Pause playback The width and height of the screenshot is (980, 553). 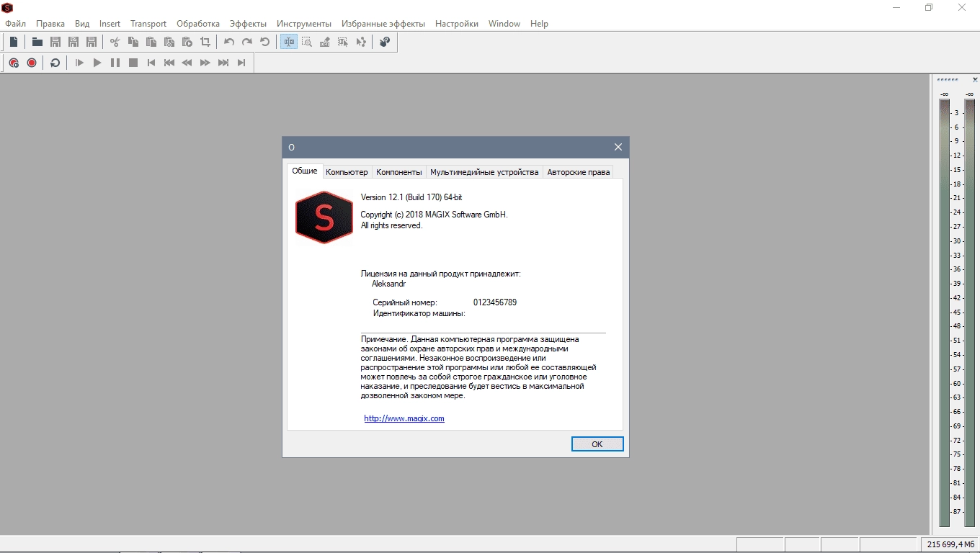115,63
